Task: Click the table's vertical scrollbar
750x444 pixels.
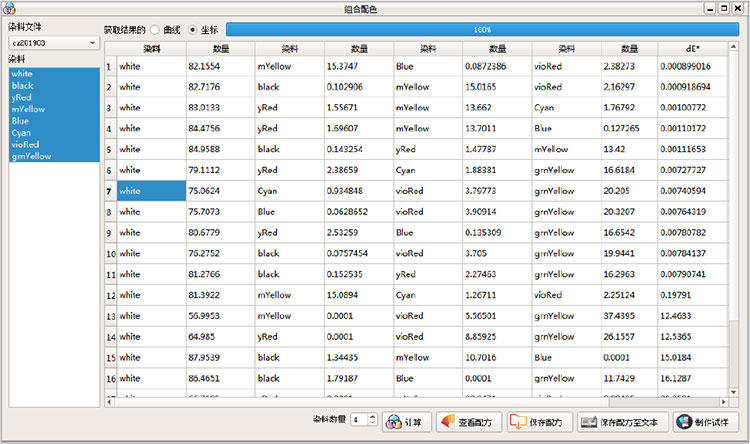Action: tap(734, 200)
